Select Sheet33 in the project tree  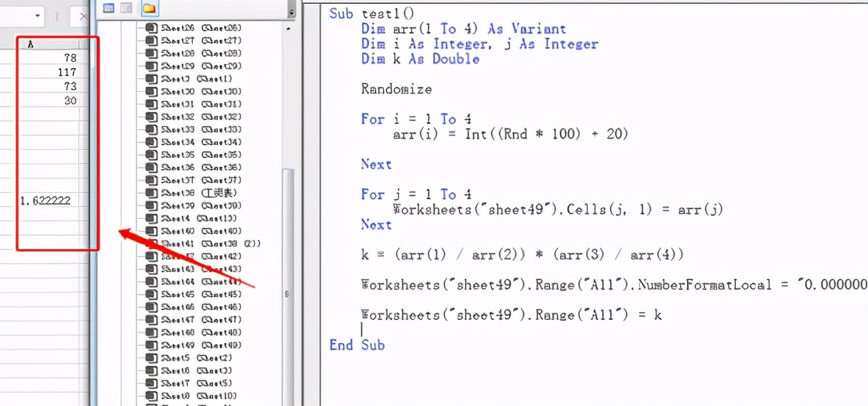193,129
